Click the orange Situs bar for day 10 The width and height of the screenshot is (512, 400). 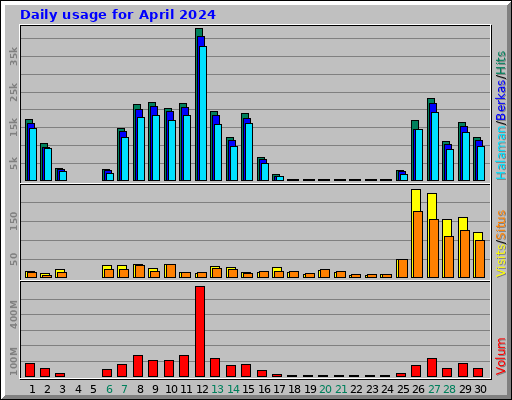pos(171,271)
